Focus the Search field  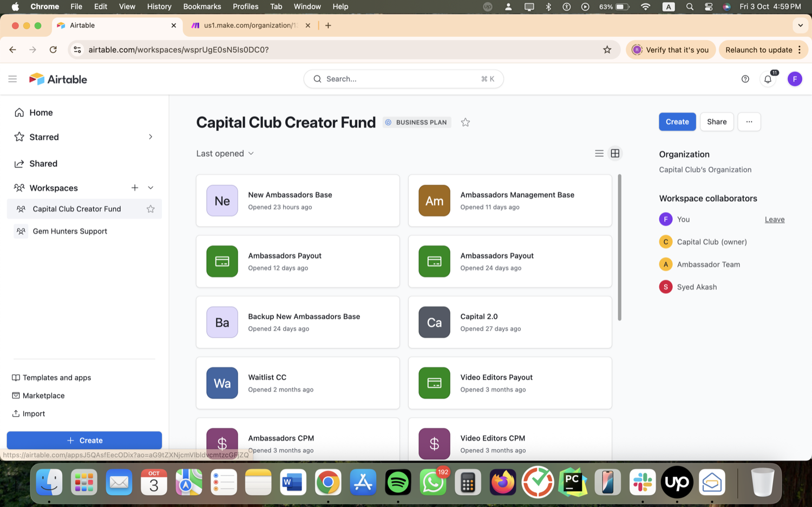tap(403, 79)
